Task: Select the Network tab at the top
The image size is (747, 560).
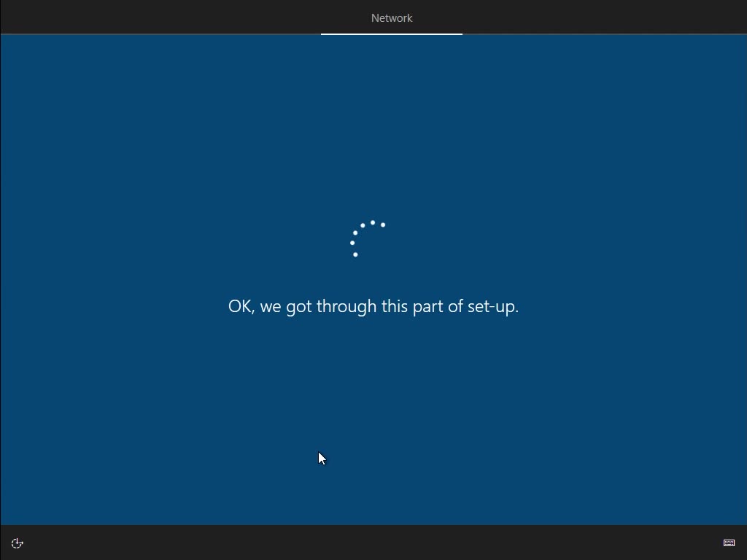Action: coord(392,17)
